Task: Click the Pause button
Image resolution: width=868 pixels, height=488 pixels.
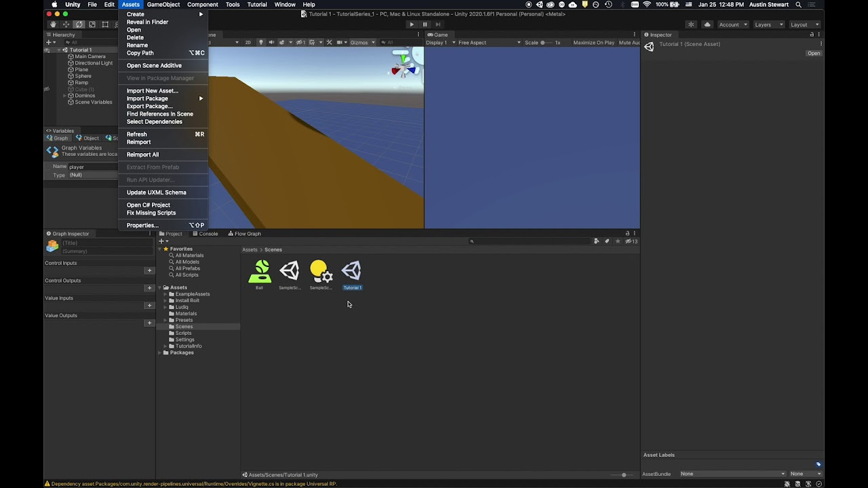Action: [425, 24]
